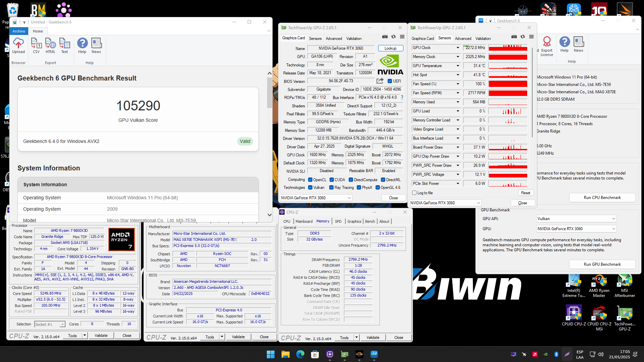Image resolution: width=644 pixels, height=362 pixels.
Task: Open the hamburger menu in the GPU-Z Sensors window
Action: pos(531,37)
